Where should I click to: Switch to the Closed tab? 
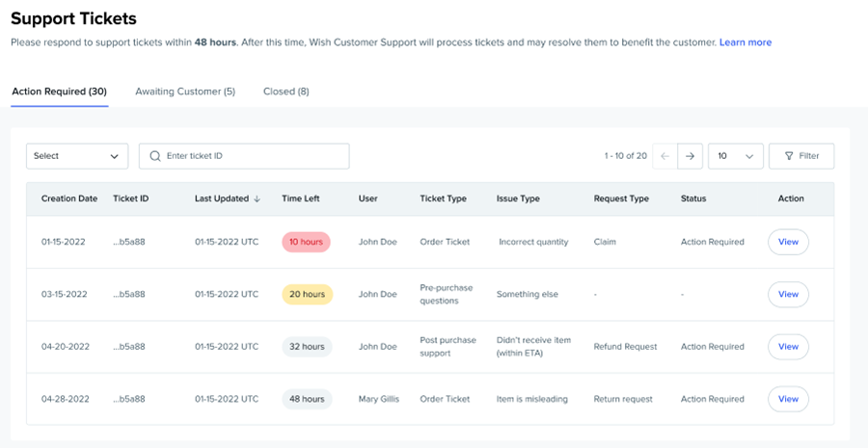(285, 92)
